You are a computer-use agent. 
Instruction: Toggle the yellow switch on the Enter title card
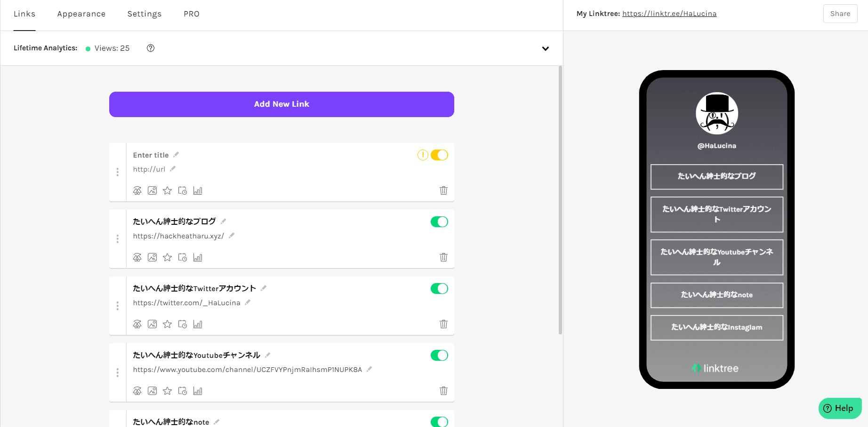click(439, 155)
